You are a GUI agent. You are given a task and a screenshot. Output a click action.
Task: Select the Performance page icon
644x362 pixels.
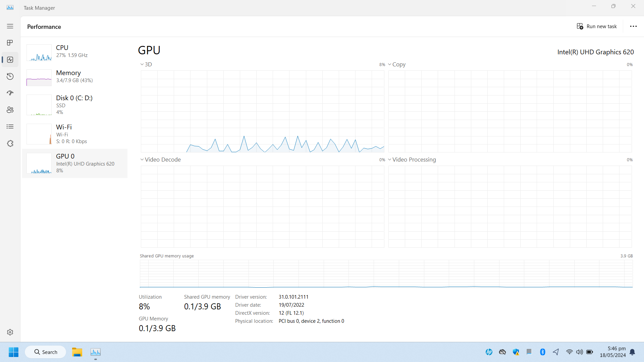pos(10,60)
